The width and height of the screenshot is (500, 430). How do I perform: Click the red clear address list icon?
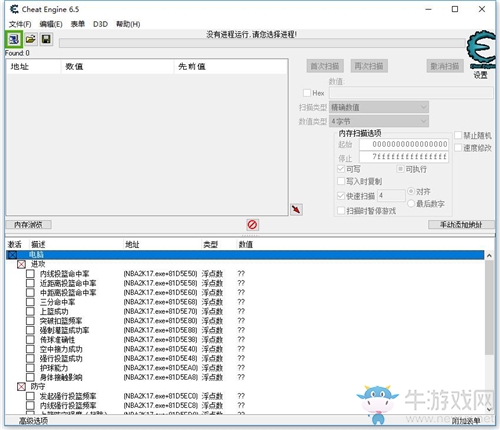click(x=252, y=225)
